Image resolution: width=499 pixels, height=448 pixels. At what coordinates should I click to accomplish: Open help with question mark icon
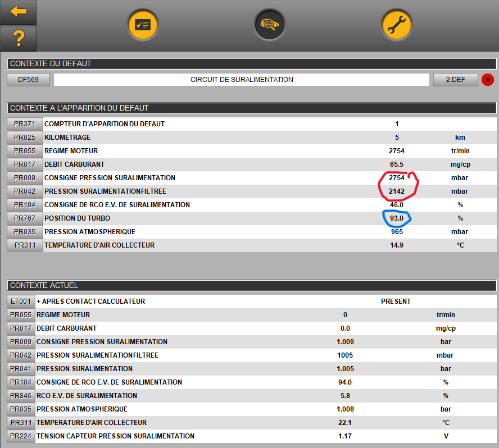click(x=19, y=39)
